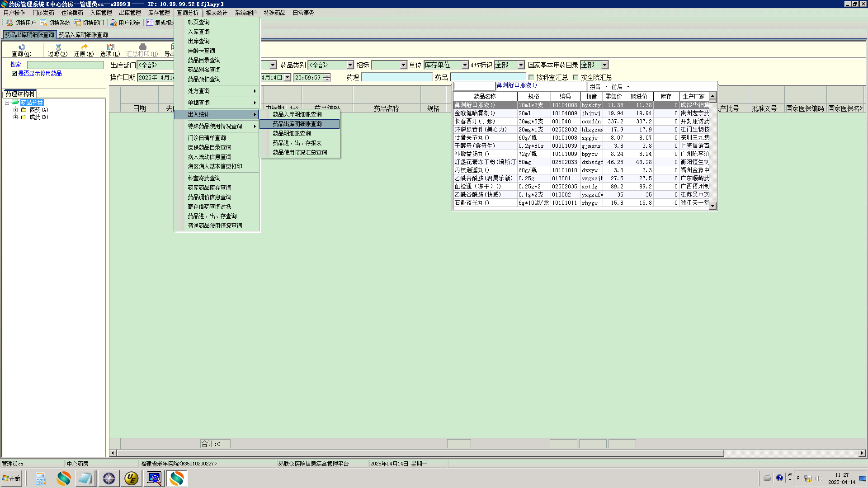Select 药品出库明细账查询 in the submenu
The height and width of the screenshot is (488, 868).
coord(297,124)
